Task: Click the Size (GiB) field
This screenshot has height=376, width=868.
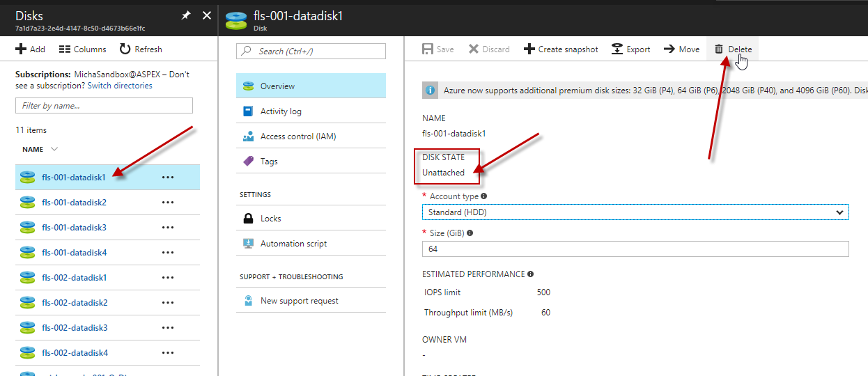Action: point(635,249)
